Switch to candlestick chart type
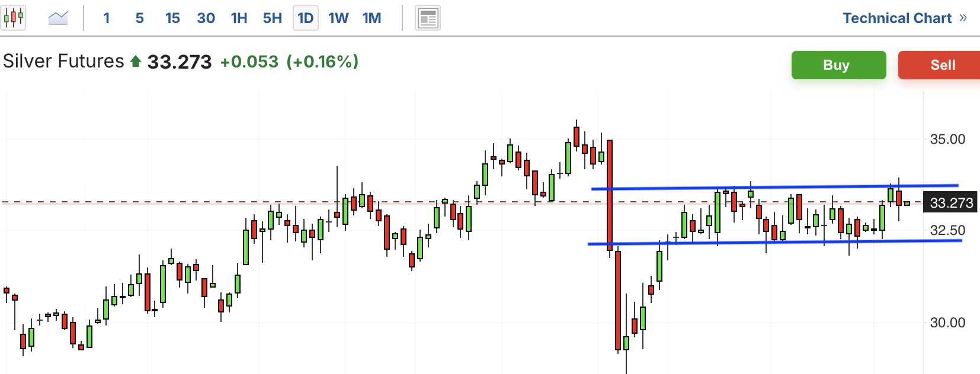The image size is (980, 374). (x=13, y=18)
